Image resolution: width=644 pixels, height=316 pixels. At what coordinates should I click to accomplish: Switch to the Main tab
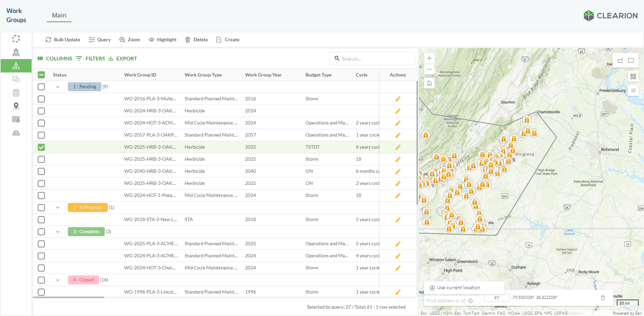click(x=59, y=15)
